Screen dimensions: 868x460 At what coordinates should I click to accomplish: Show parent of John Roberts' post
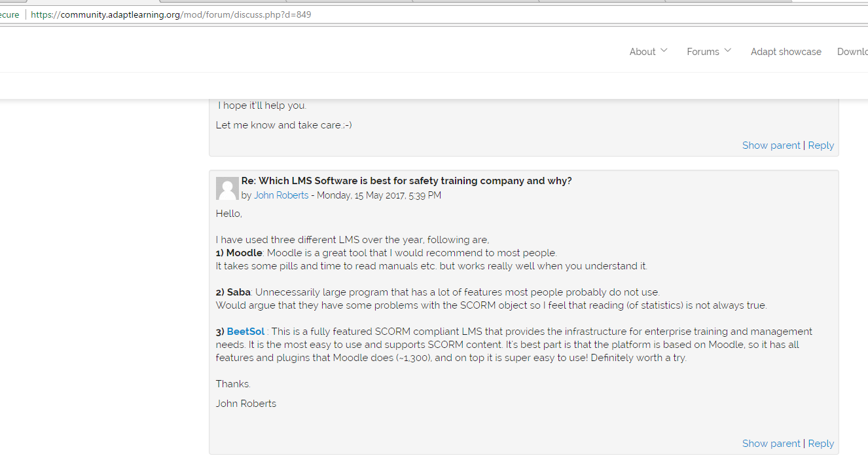click(x=770, y=444)
